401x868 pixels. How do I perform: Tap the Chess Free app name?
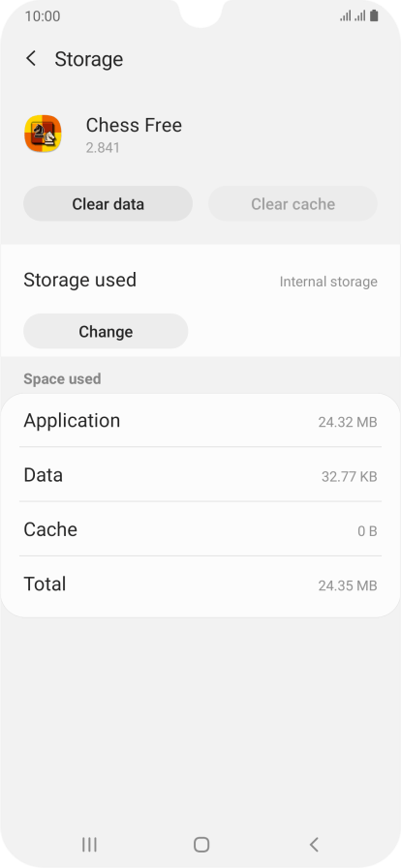pyautogui.click(x=134, y=125)
